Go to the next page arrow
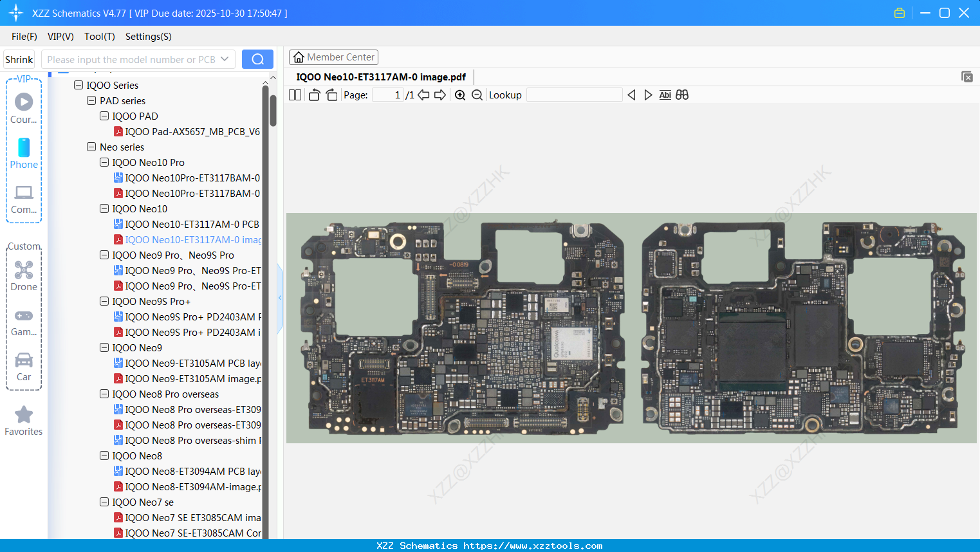Viewport: 980px width, 552px height. click(x=440, y=95)
